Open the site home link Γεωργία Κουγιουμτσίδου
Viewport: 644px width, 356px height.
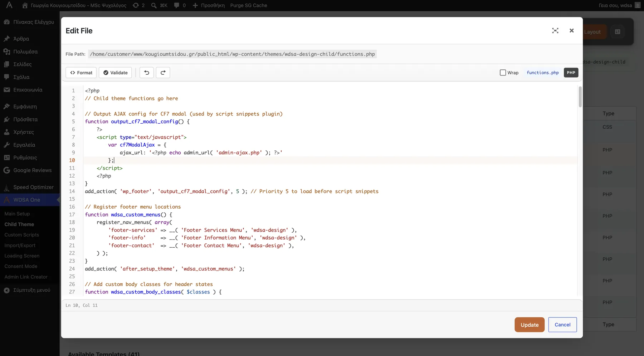pos(74,5)
